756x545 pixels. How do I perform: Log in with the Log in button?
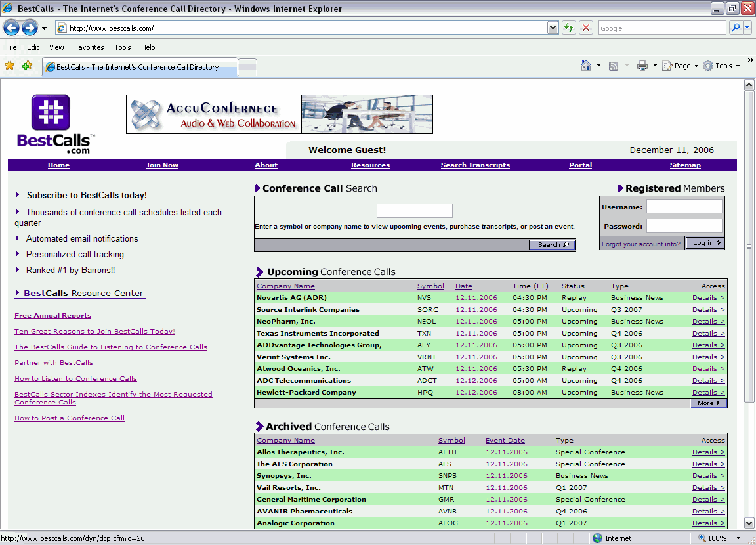click(x=705, y=242)
